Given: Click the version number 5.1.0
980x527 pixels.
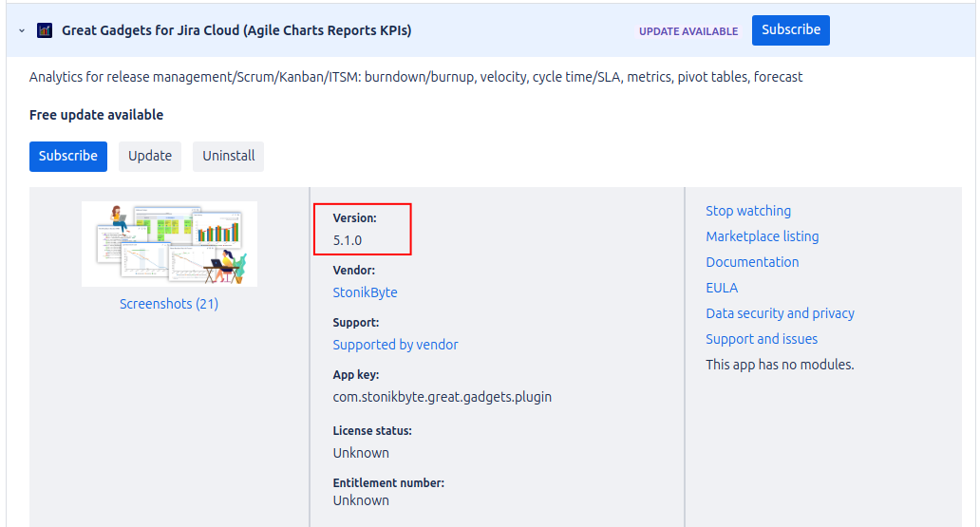Looking at the screenshot, I should click(x=348, y=240).
